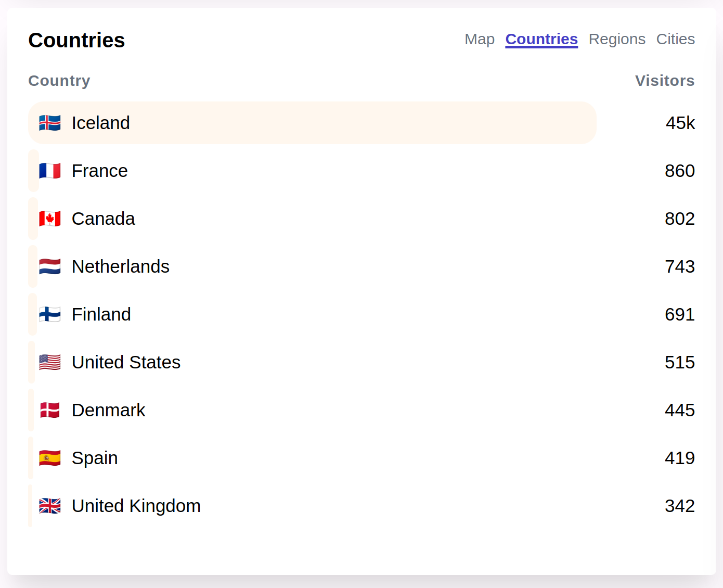Image resolution: width=723 pixels, height=588 pixels.
Task: Click the United States flag icon
Action: [x=50, y=362]
